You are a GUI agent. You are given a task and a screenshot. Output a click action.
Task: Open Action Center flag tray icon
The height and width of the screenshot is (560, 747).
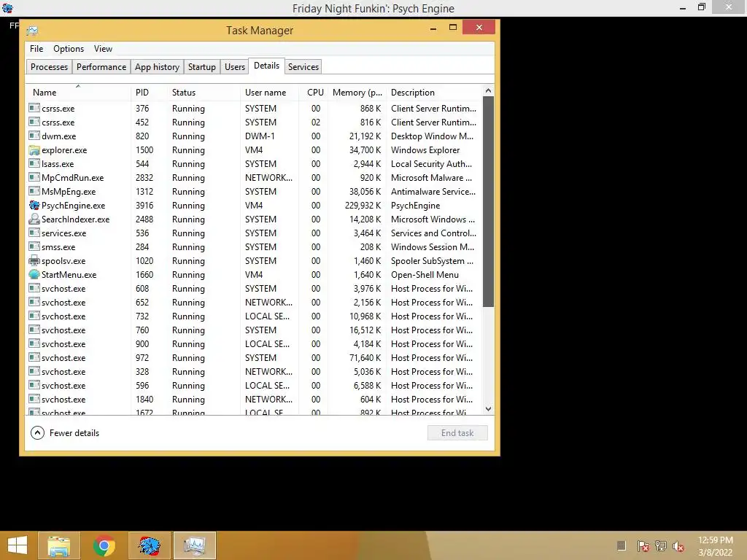[643, 546]
